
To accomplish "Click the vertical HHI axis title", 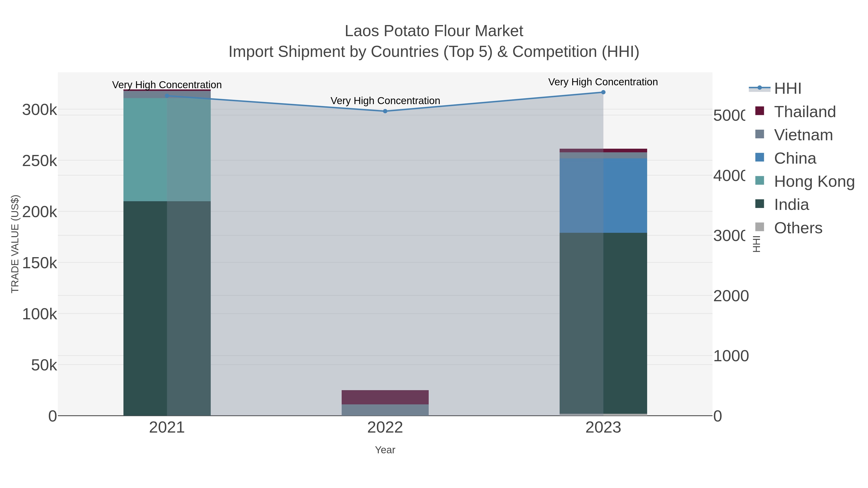I will pos(757,244).
